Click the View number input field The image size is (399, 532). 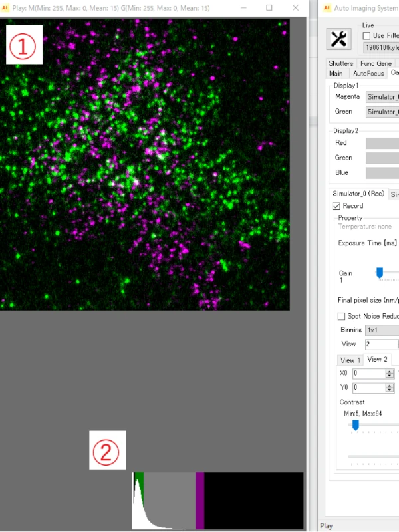click(382, 344)
